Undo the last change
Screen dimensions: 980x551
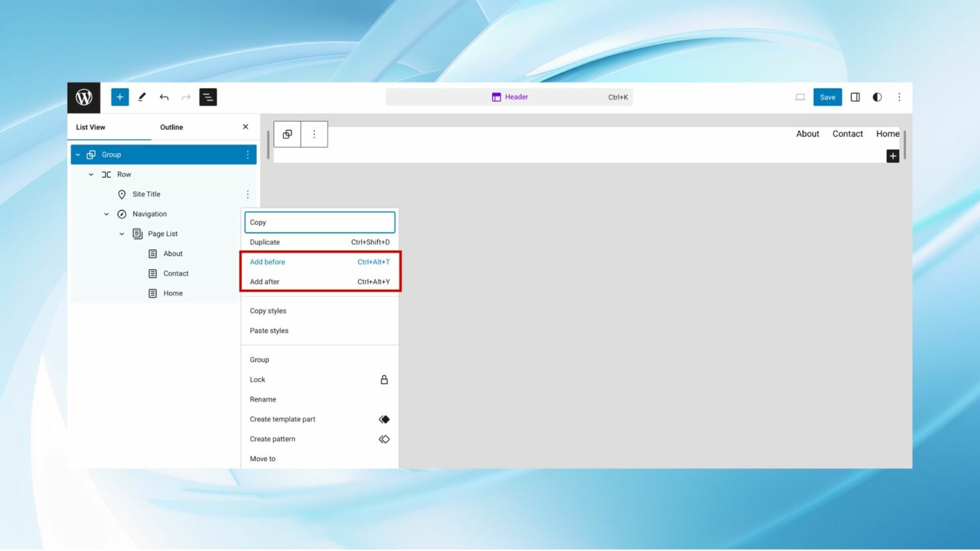(x=164, y=97)
